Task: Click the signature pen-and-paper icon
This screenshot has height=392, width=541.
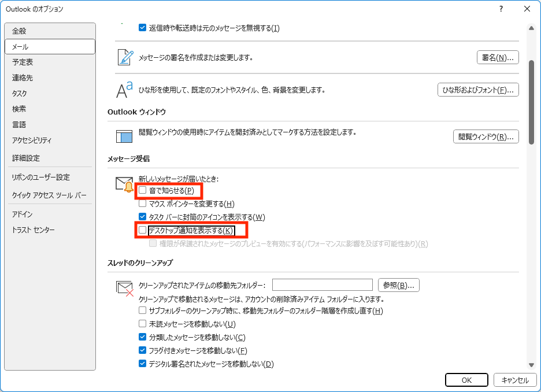Action: (x=125, y=57)
